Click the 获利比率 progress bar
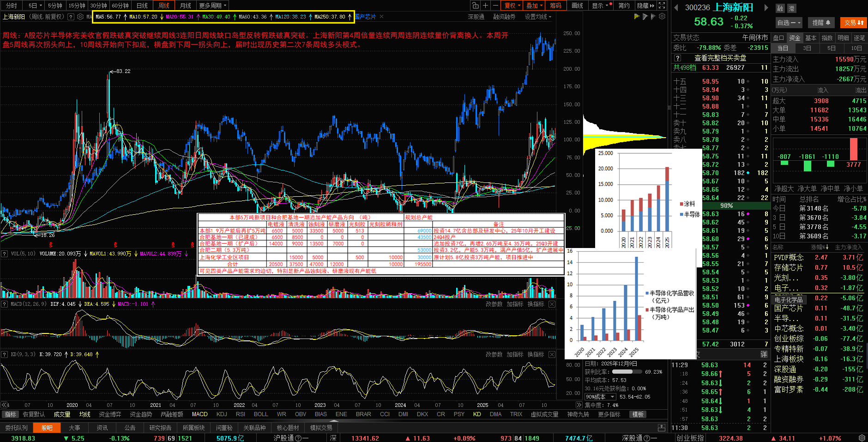Viewport: 868px width, 442px height. pyautogui.click(x=627, y=372)
